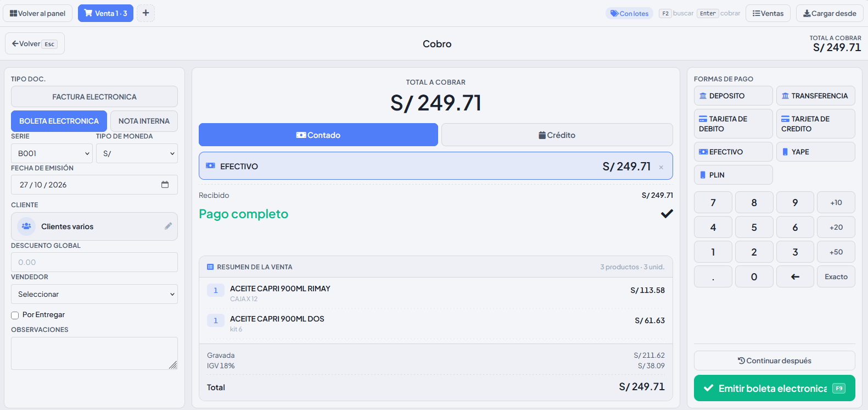Image resolution: width=868 pixels, height=410 pixels.
Task: Click the Observaciones text area
Action: coord(94,353)
